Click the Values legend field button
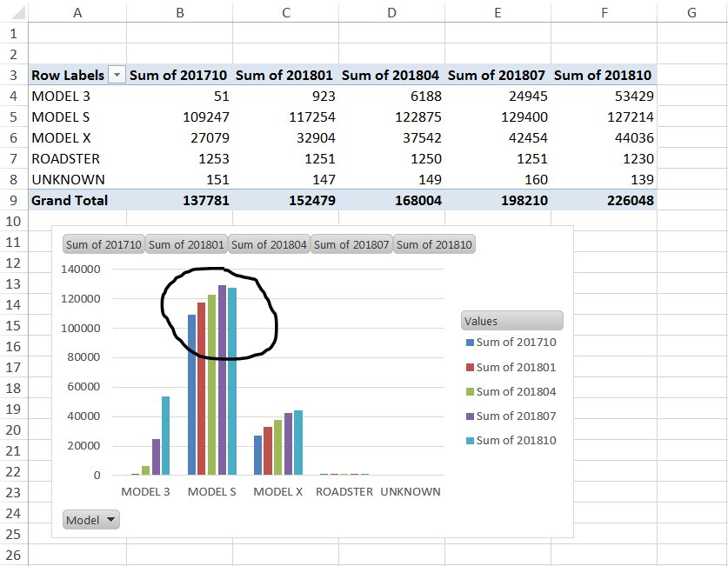Image resolution: width=728 pixels, height=566 pixels. (511, 321)
